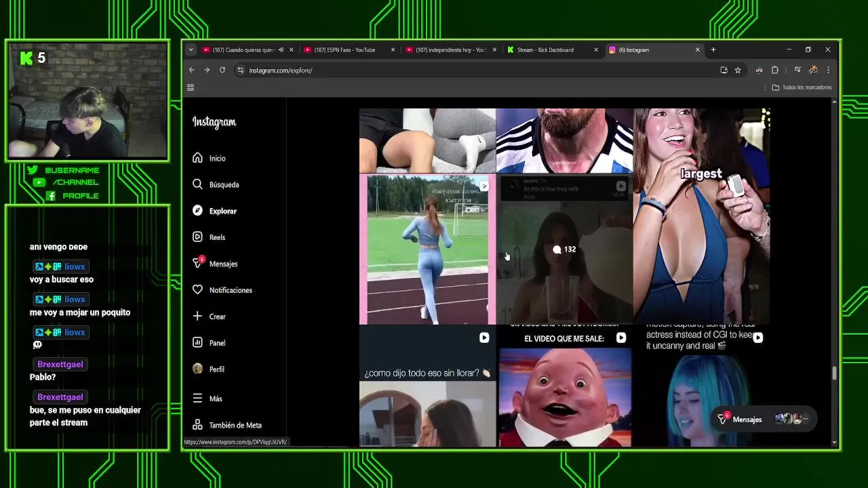Open 'como dijo todo eso sin llorar' reel
This screenshot has width=868, height=488.
427,386
